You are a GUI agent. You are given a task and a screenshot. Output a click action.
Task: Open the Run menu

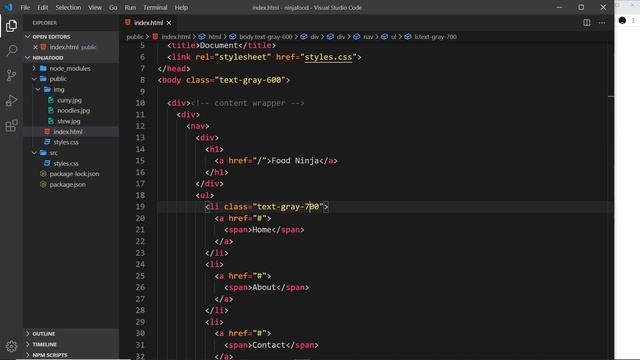coord(130,7)
